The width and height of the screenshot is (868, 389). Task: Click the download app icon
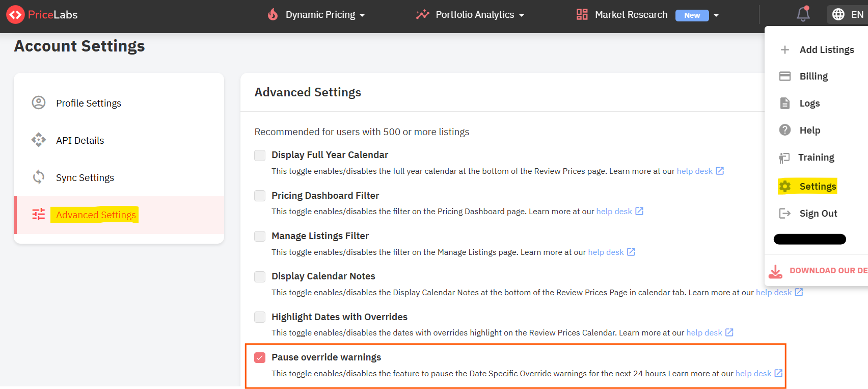[776, 272]
